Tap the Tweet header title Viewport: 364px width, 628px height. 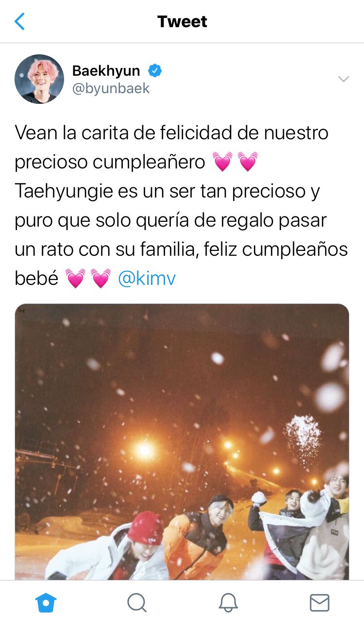point(182,21)
